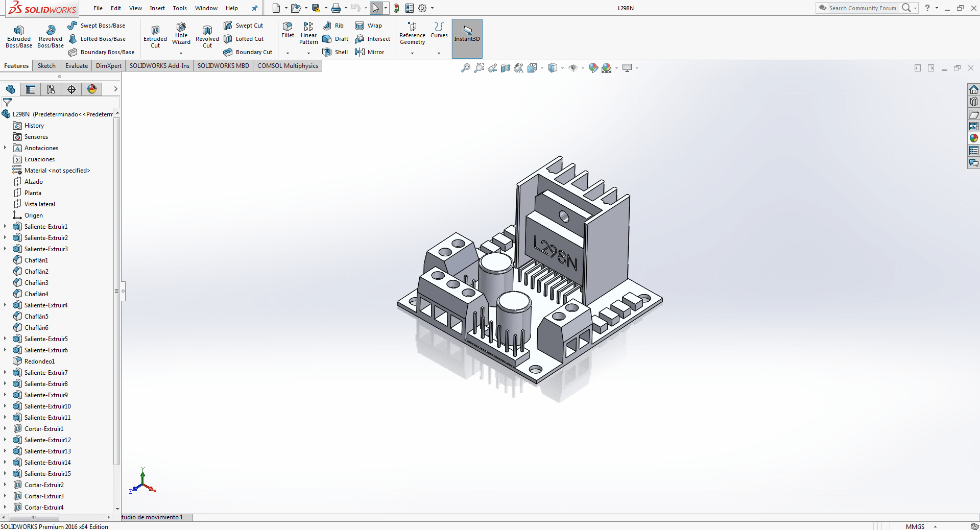
Task: Select the Boundary Cut tool
Action: click(x=248, y=52)
